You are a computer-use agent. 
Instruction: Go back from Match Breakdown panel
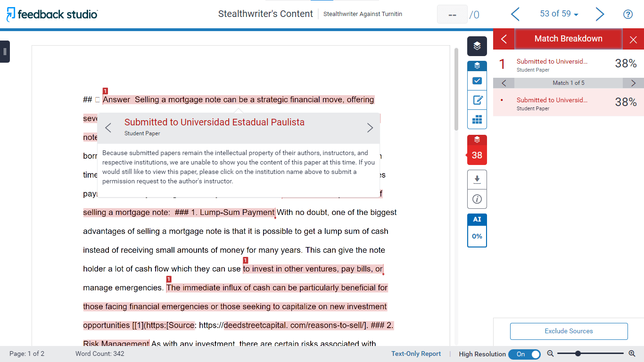[504, 39]
